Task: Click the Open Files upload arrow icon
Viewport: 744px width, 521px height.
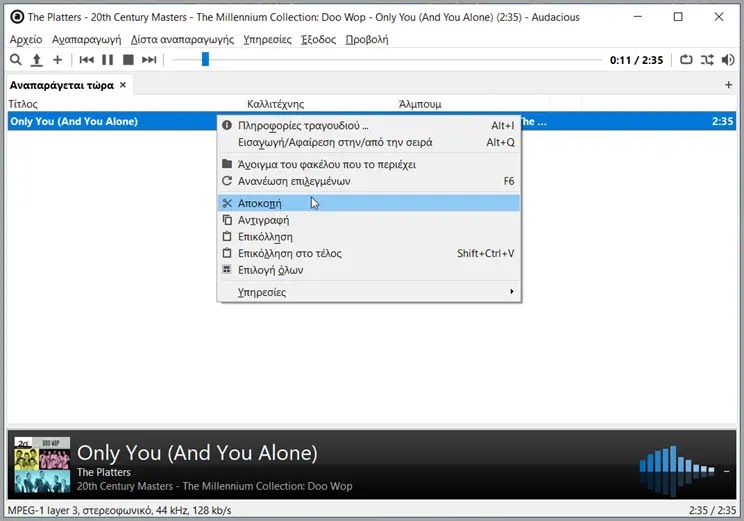Action: (x=37, y=60)
